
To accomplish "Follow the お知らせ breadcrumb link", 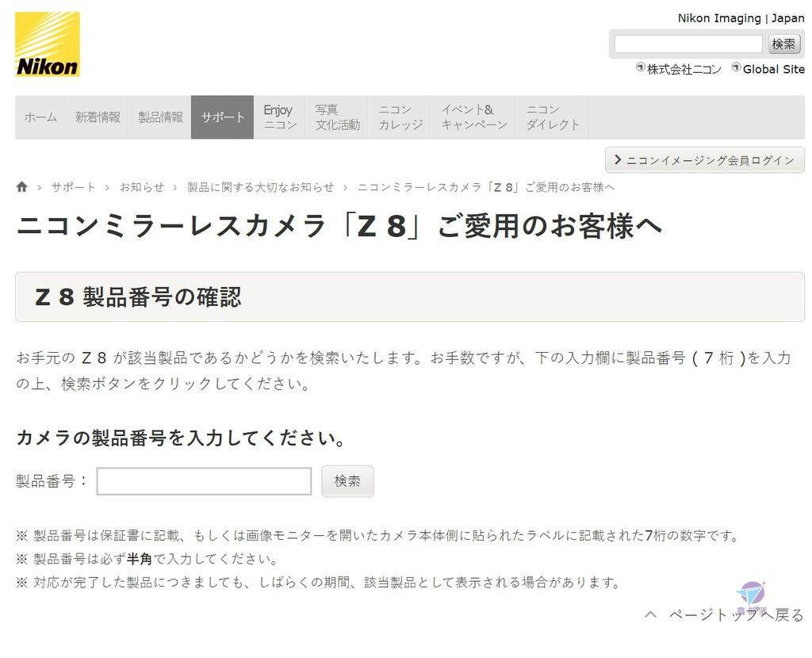I will coord(141,187).
